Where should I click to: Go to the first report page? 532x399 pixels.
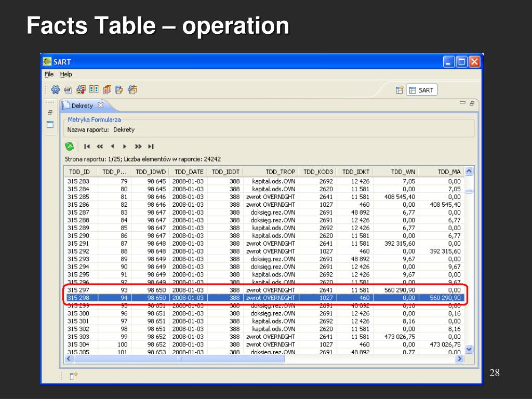click(87, 146)
